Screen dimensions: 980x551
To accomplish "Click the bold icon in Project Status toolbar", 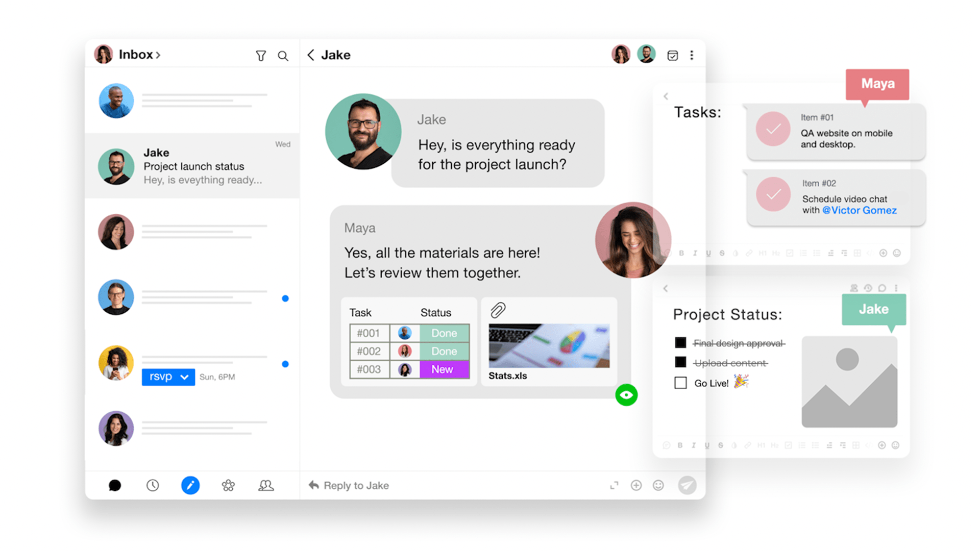I will [x=680, y=445].
